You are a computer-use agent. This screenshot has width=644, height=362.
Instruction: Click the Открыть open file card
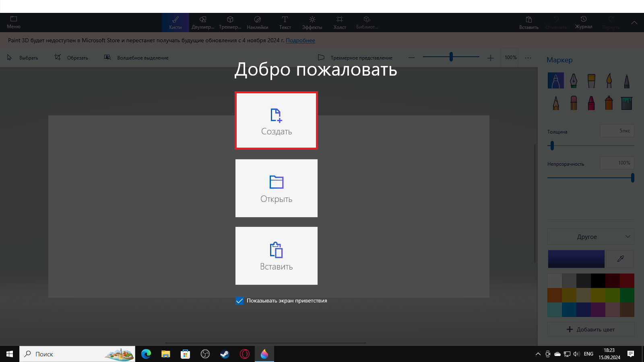pyautogui.click(x=277, y=188)
